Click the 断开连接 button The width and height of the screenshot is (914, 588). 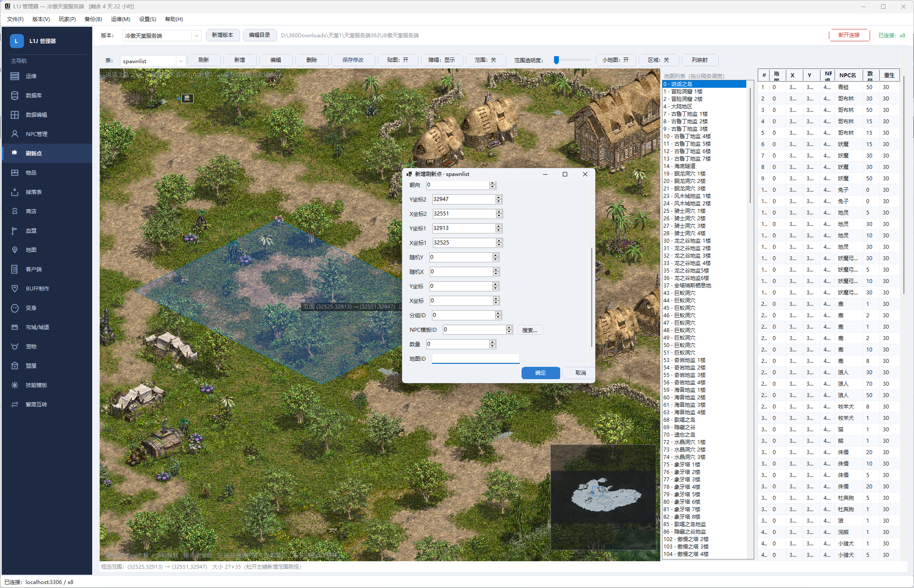[x=849, y=35]
